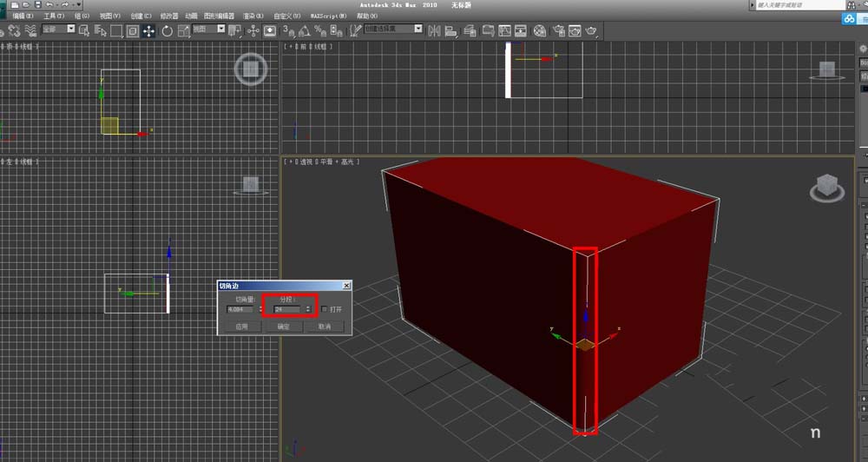This screenshot has height=462, width=868.
Task: Click the Save file icon
Action: [x=36, y=5]
